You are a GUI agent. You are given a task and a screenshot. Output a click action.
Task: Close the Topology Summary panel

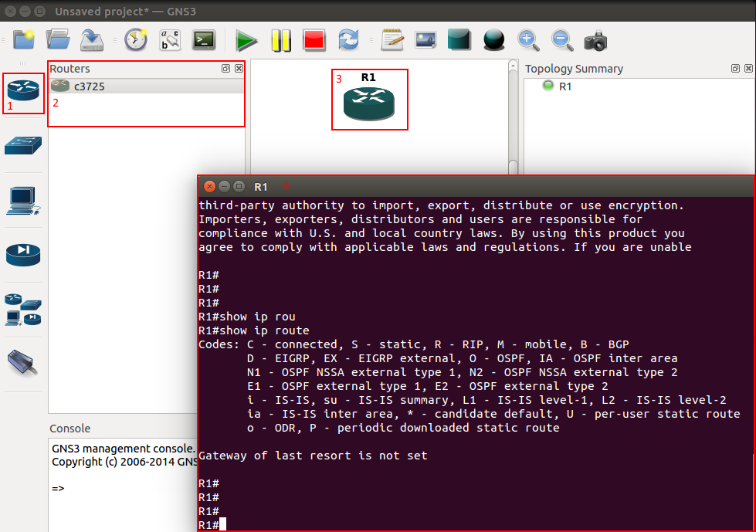click(748, 69)
